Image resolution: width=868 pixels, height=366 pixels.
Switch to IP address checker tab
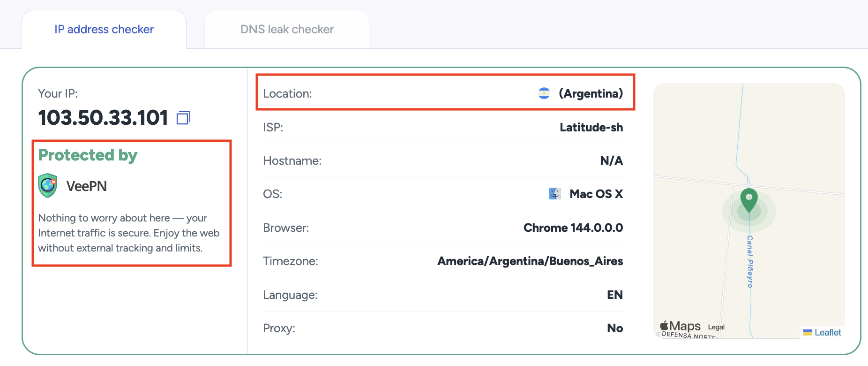(104, 29)
